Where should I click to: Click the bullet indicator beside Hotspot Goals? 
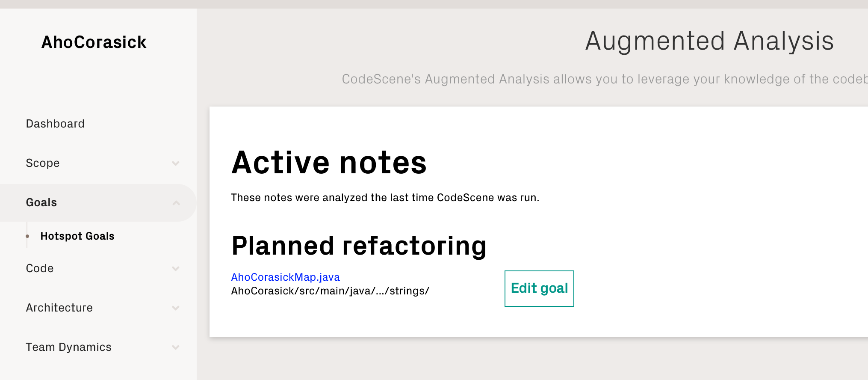[x=27, y=236]
